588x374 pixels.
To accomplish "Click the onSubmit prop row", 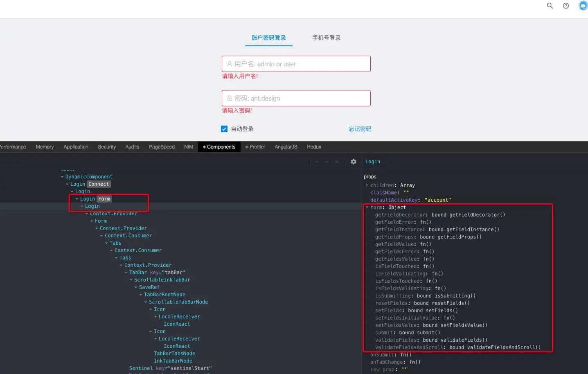I will pos(391,355).
